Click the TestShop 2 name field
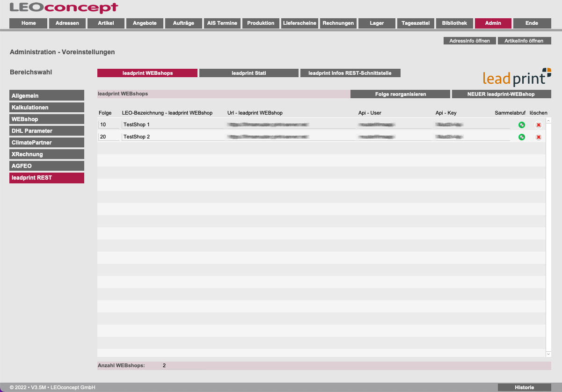Image resolution: width=562 pixels, height=392 pixels. click(x=173, y=137)
